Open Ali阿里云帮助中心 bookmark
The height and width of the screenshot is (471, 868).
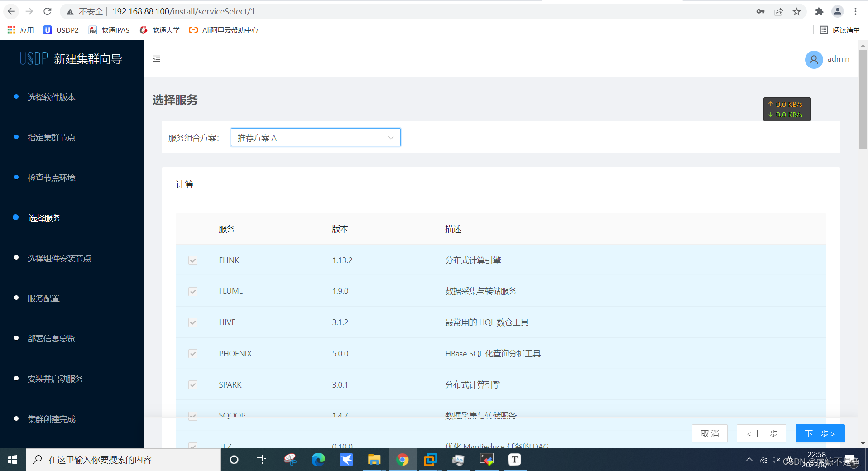point(223,30)
